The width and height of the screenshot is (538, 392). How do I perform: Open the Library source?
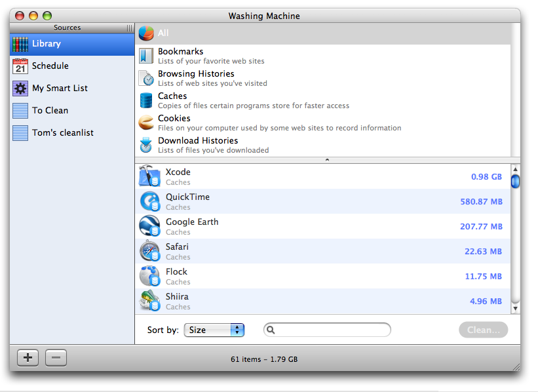72,45
